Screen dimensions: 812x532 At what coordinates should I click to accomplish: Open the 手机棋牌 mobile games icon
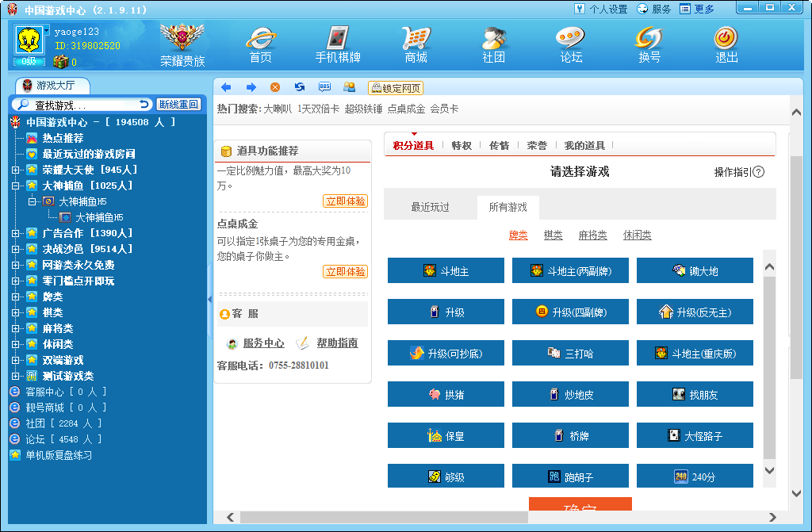(x=338, y=44)
